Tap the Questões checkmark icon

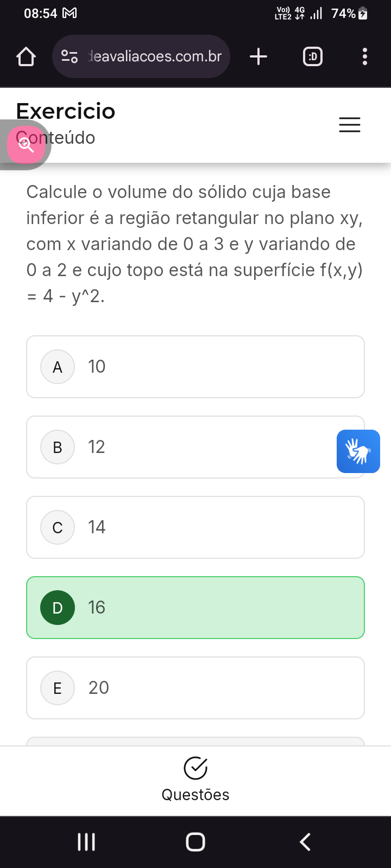pyautogui.click(x=195, y=768)
